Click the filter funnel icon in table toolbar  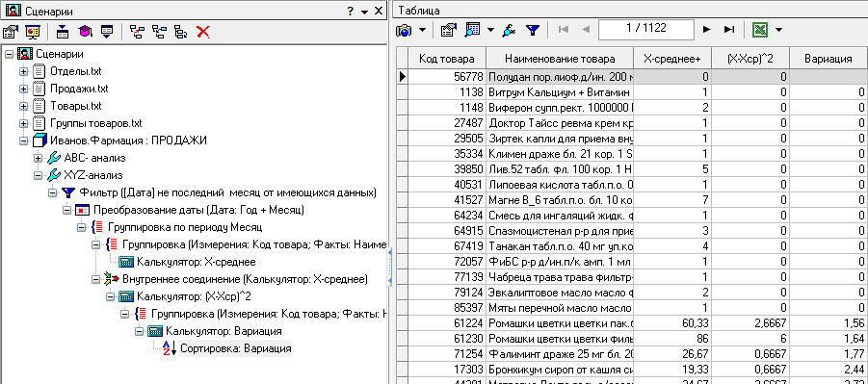532,30
